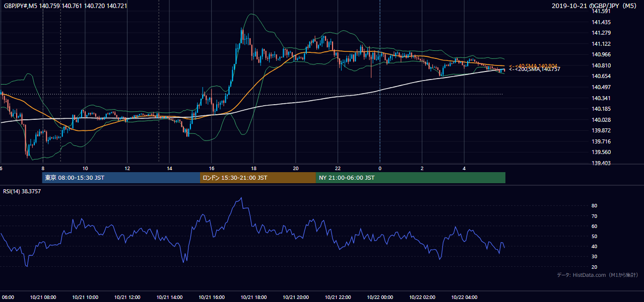Image resolution: width=644 pixels, height=302 pixels.
Task: Open the データ: HistData.com source credit
Action: coord(598,275)
